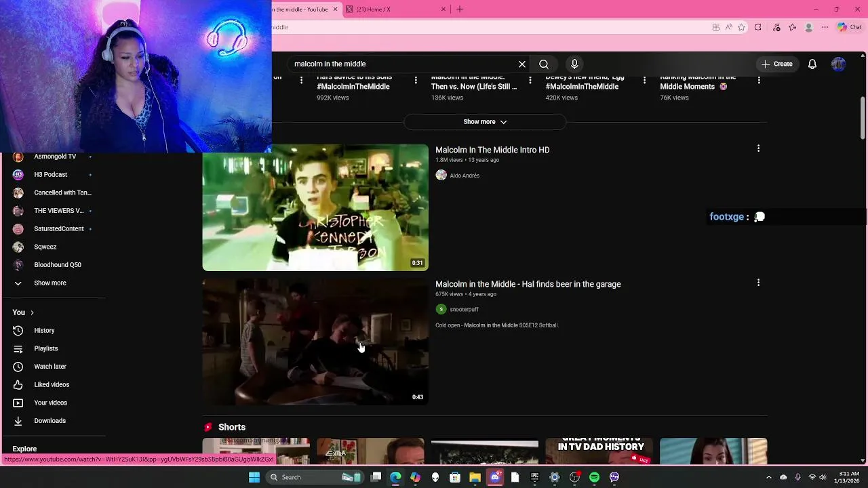Click the taskbar Search box
Screen dimensions: 868x488
point(315,477)
